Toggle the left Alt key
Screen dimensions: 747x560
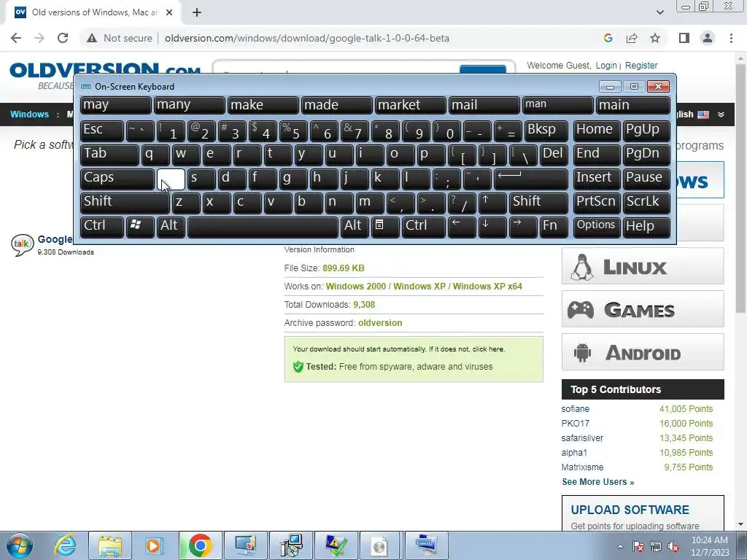coord(171,226)
